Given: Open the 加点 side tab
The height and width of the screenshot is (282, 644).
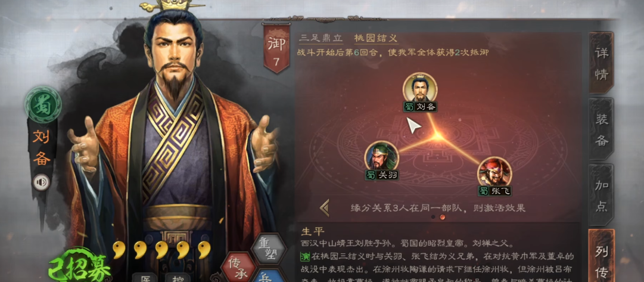Looking at the screenshot, I should [601, 195].
